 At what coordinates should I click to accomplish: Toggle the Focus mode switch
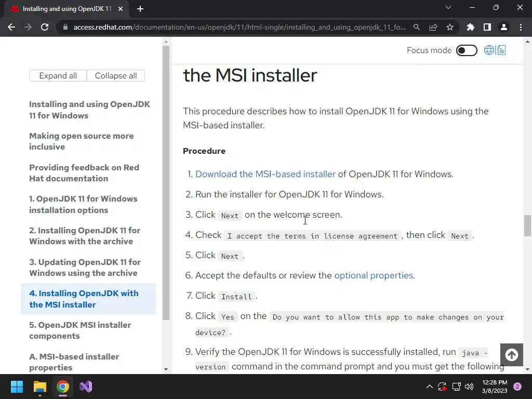pos(467,50)
